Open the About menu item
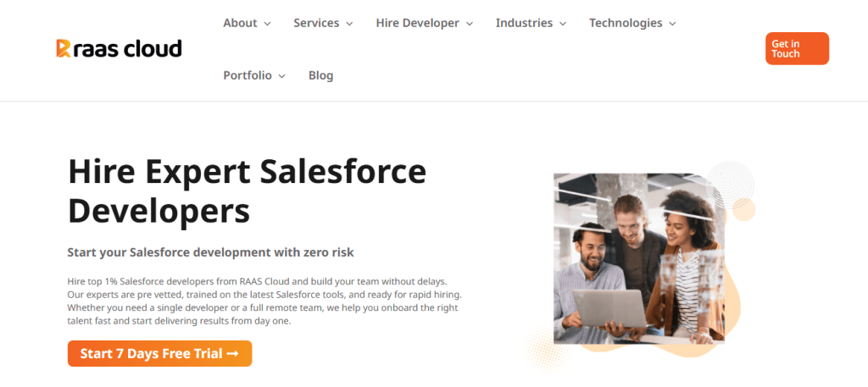The width and height of the screenshot is (868, 387). 240,23
